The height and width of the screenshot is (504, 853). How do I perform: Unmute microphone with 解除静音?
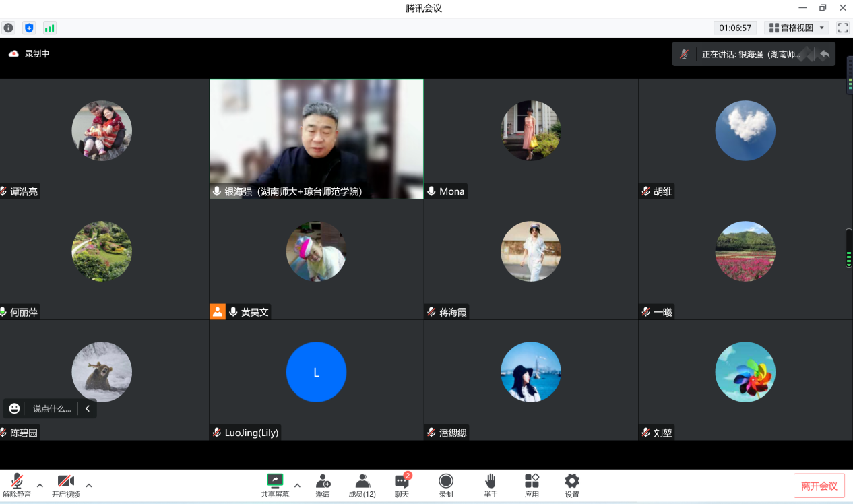point(17,485)
